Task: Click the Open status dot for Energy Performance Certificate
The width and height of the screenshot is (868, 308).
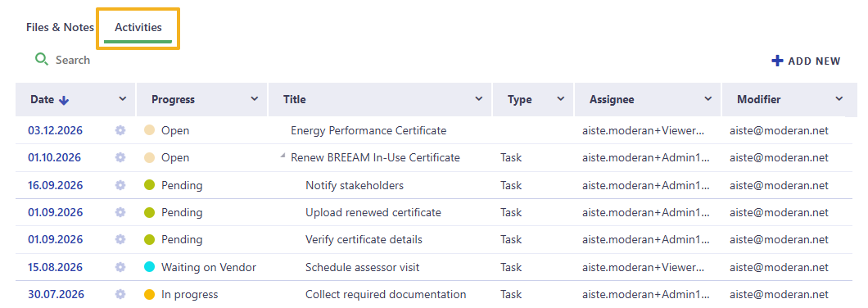Action: point(149,131)
